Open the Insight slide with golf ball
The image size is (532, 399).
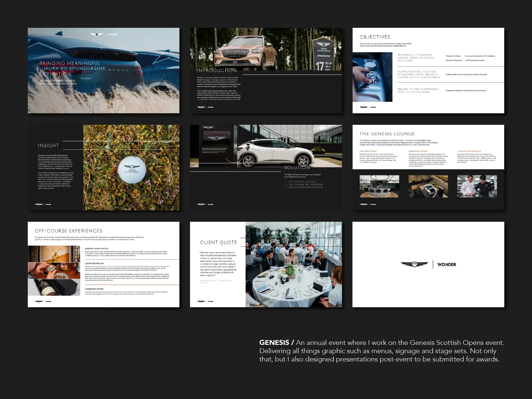point(103,167)
